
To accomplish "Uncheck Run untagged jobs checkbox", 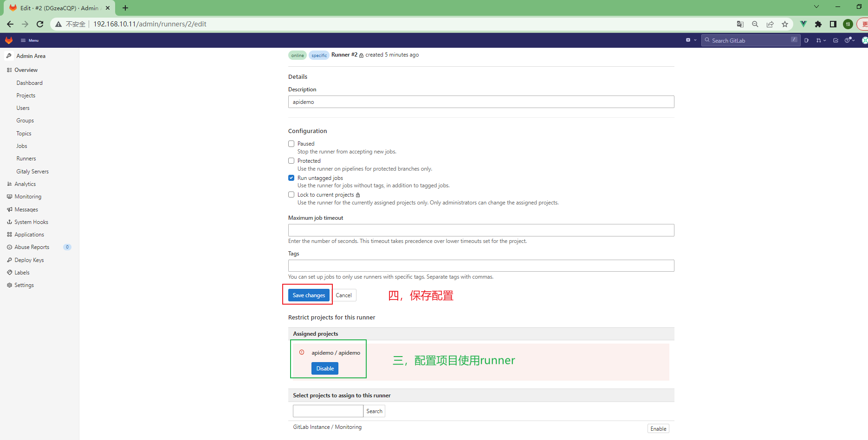I will tap(291, 178).
